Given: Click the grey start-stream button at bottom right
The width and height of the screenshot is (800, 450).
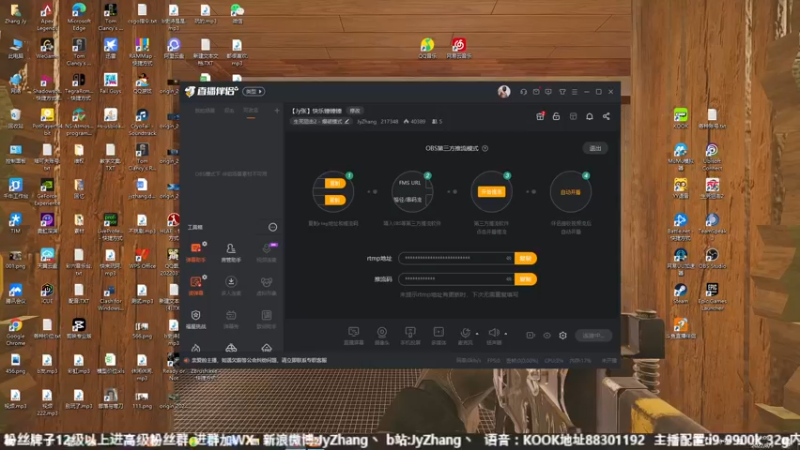Looking at the screenshot, I should pos(593,336).
